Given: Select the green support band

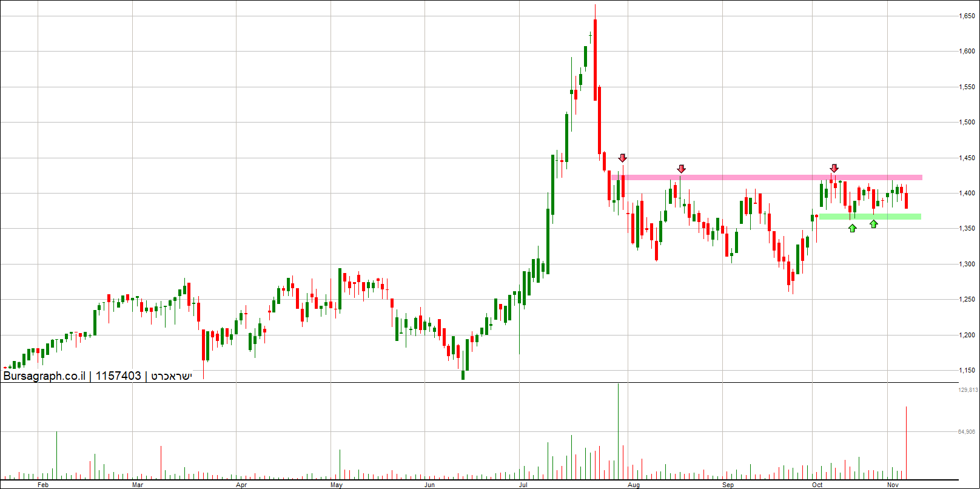Looking at the screenshot, I should click(870, 217).
